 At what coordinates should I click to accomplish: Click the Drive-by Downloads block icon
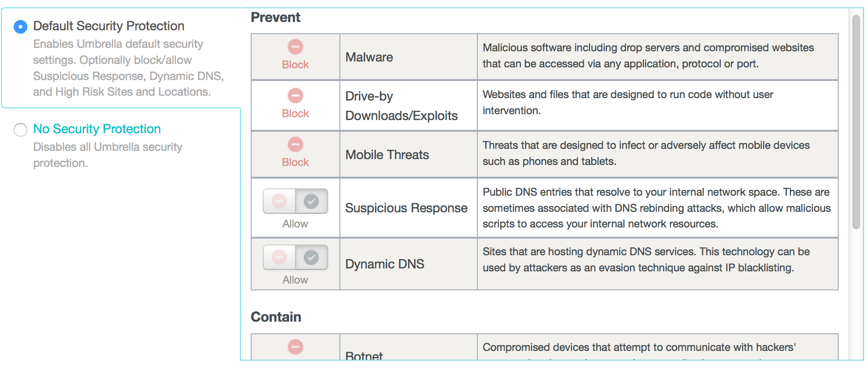point(295,96)
